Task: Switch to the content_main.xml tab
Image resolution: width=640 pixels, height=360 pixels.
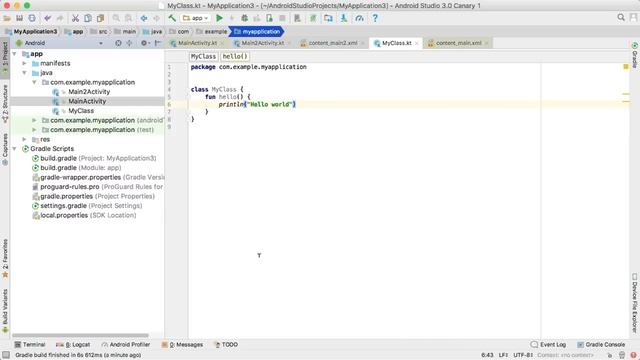Action: pyautogui.click(x=458, y=43)
